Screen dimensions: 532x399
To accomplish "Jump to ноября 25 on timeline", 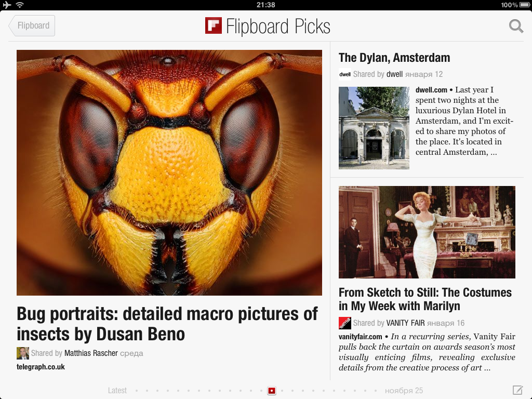I will (x=404, y=391).
